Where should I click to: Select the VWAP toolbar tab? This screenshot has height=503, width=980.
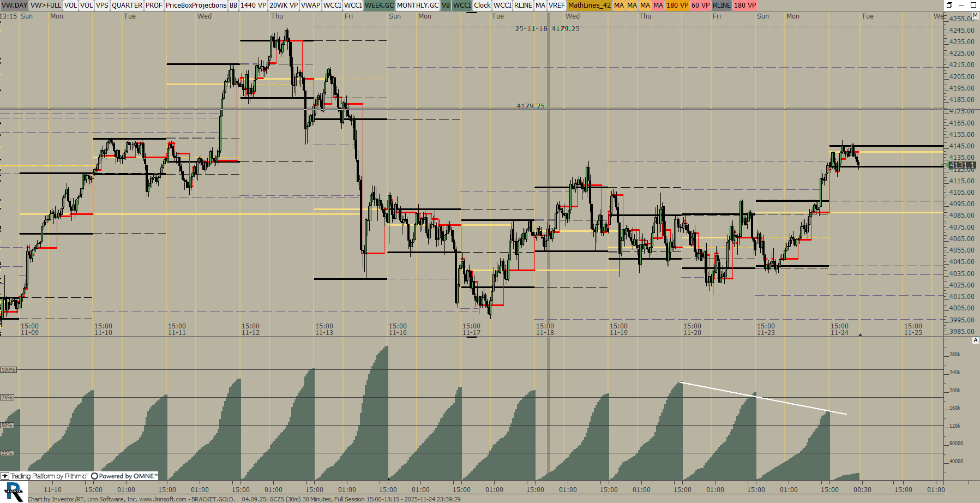pos(310,5)
